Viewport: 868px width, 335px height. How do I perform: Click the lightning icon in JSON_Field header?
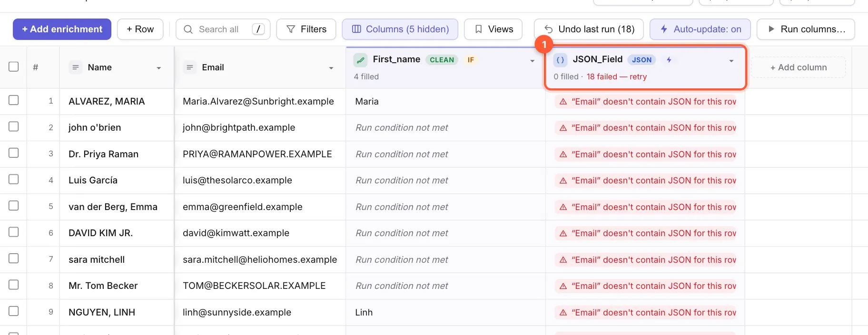669,60
